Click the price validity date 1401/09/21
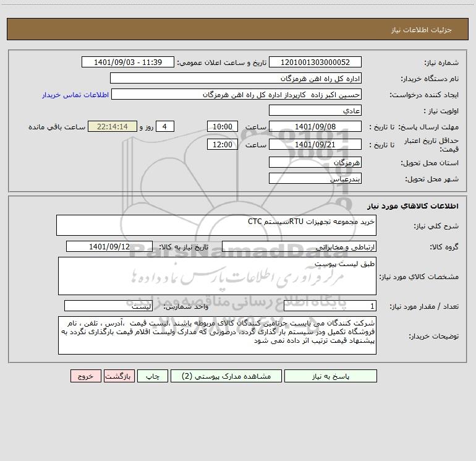The height and width of the screenshot is (461, 476). 315,144
